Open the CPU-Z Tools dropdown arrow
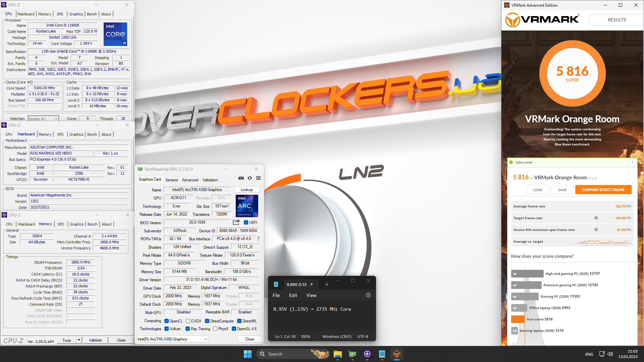This screenshot has height=362, width=644. 79,340
